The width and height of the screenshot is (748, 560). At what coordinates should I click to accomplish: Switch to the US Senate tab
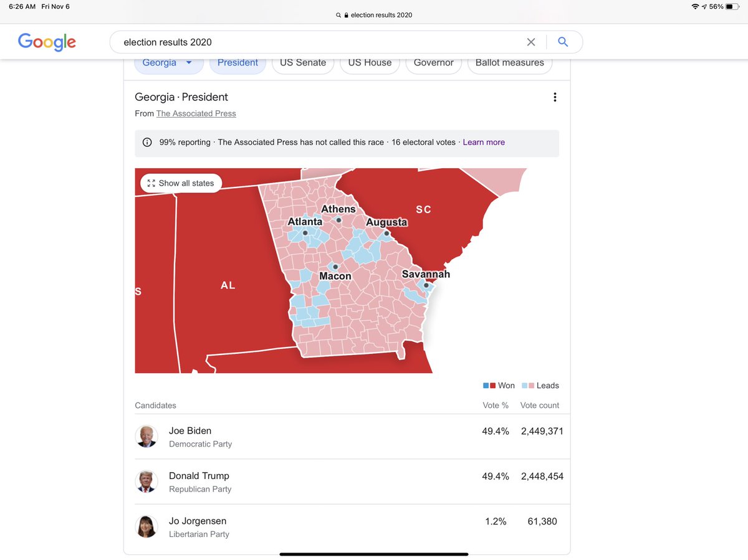303,63
